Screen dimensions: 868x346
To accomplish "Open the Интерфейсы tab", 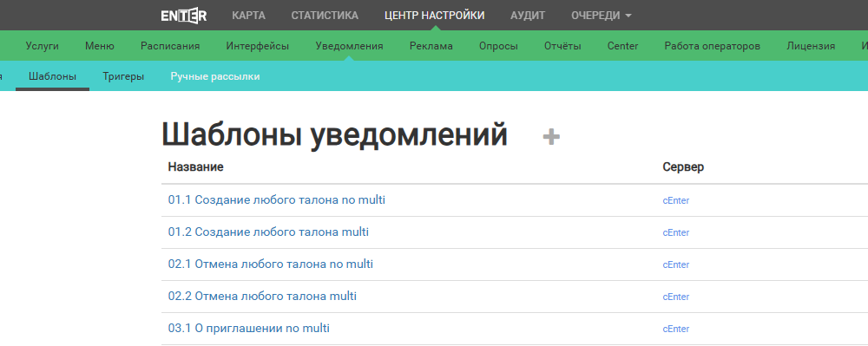I will (258, 46).
